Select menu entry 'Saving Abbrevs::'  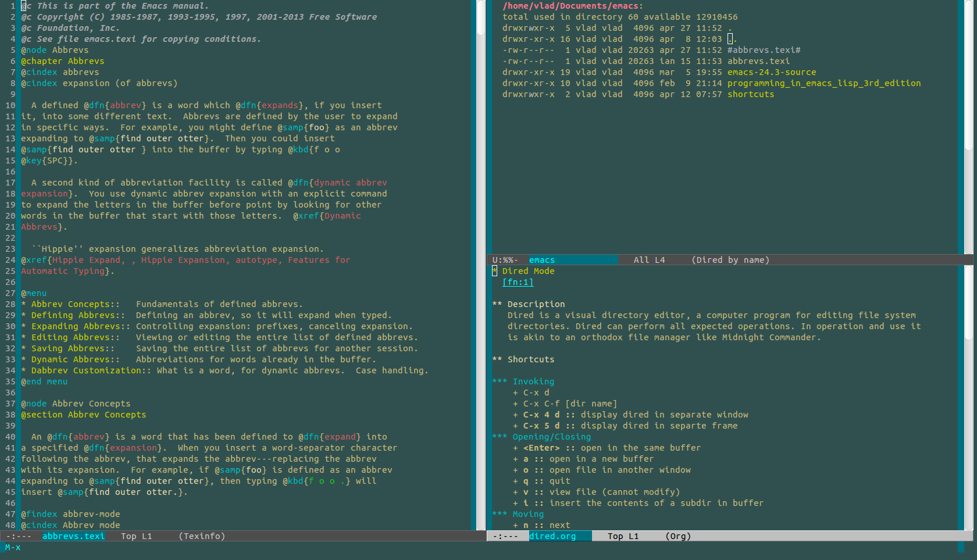(73, 348)
